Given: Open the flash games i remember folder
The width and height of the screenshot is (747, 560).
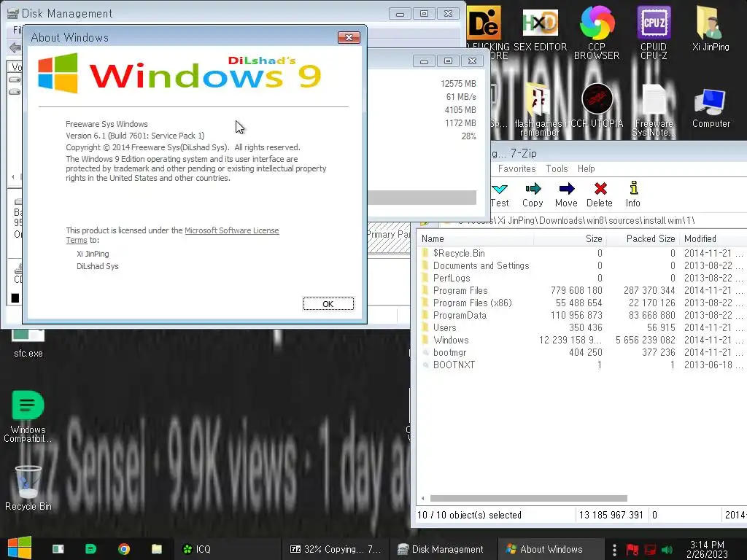Looking at the screenshot, I should pyautogui.click(x=540, y=109).
